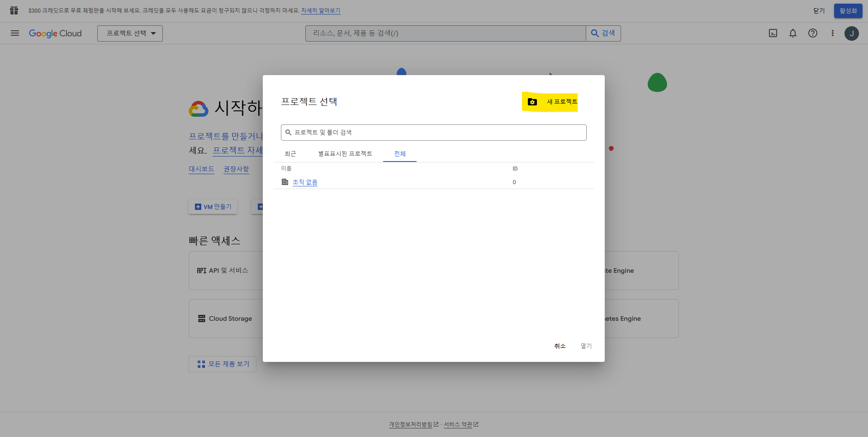Switch to the 최근 tab
This screenshot has width=868, height=437.
290,154
